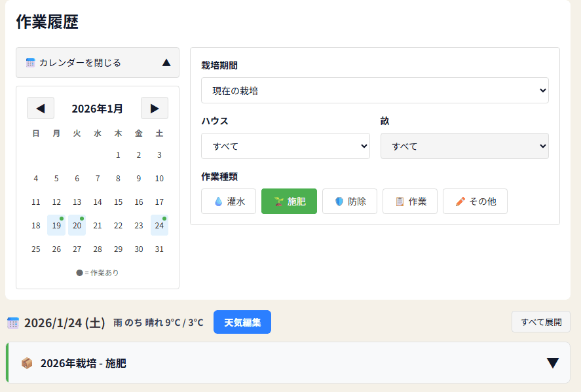Open the ハウス dropdown

[x=286, y=146]
